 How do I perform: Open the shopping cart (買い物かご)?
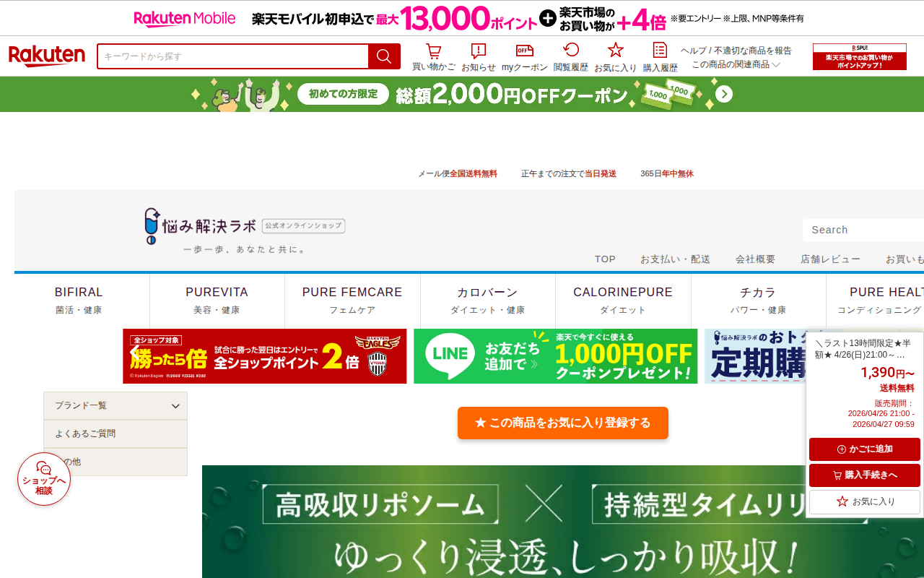coord(434,57)
